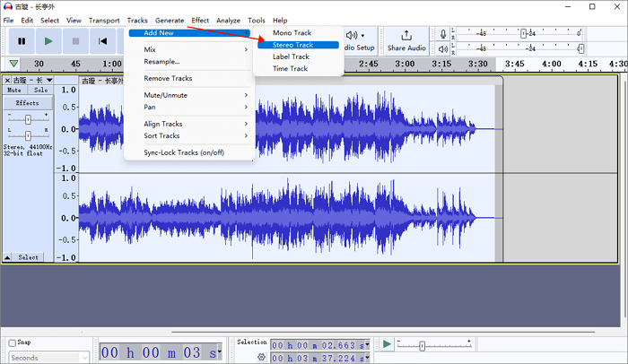Open the selection toolbar gear settings
The width and height of the screenshot is (628, 364).
point(262,356)
